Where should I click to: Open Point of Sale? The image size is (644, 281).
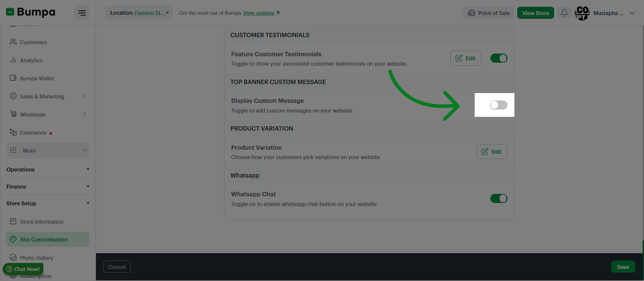[x=489, y=13]
